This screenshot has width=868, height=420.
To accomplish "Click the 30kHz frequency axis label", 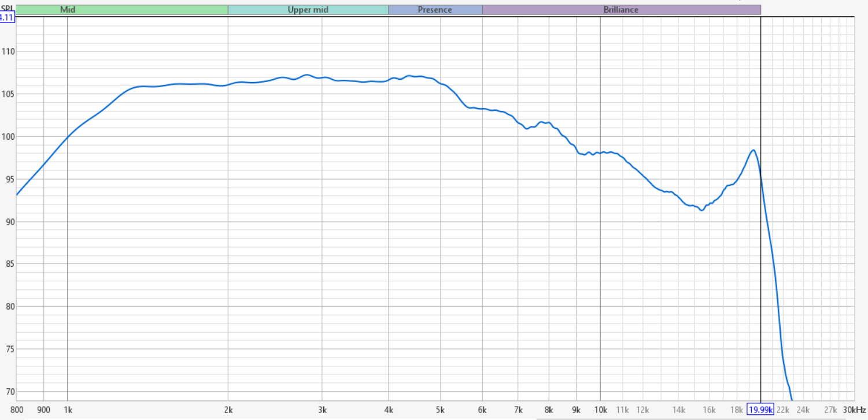I will point(855,410).
